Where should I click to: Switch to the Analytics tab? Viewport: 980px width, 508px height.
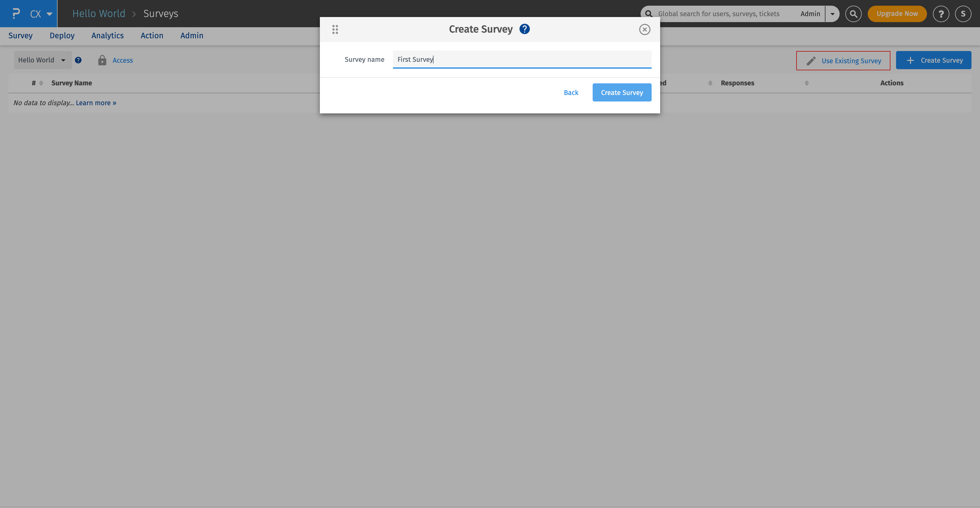click(107, 35)
